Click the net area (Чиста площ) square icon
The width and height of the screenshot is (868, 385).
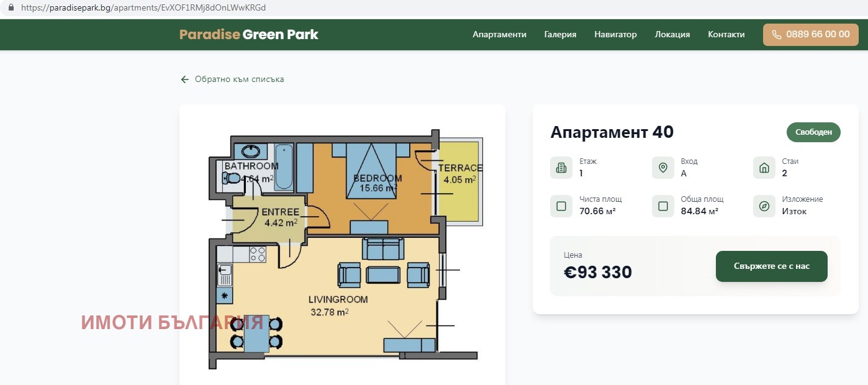tap(561, 206)
